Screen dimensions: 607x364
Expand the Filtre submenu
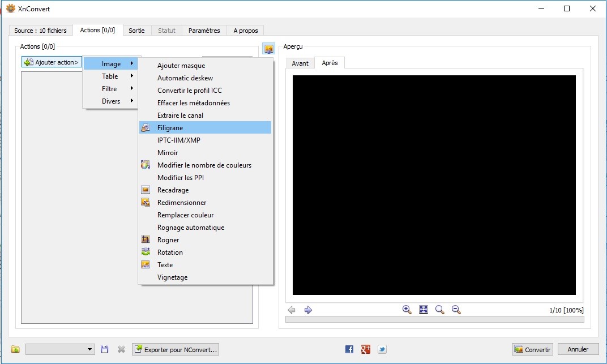(110, 89)
